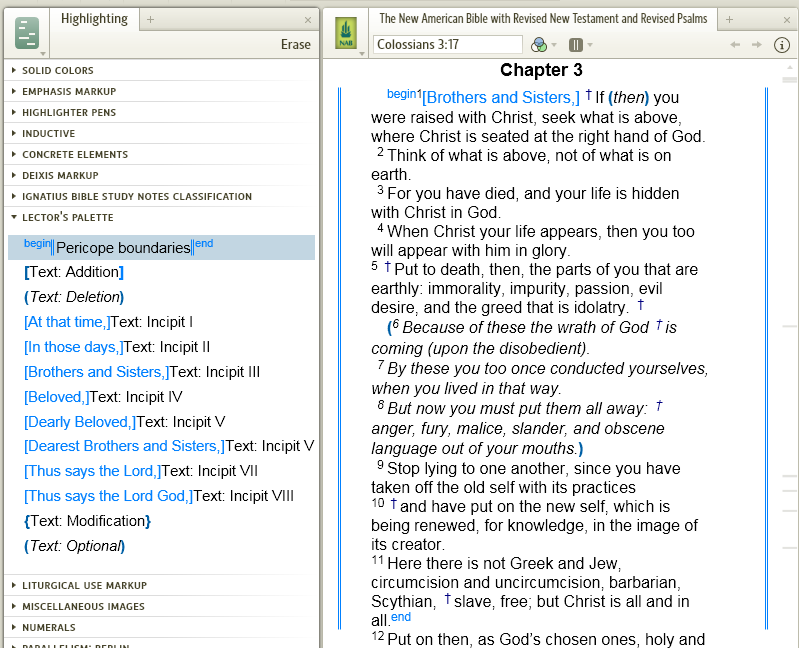Apply 'At that time' Incipit I style
Viewport: 799px width, 648px height.
click(x=108, y=322)
